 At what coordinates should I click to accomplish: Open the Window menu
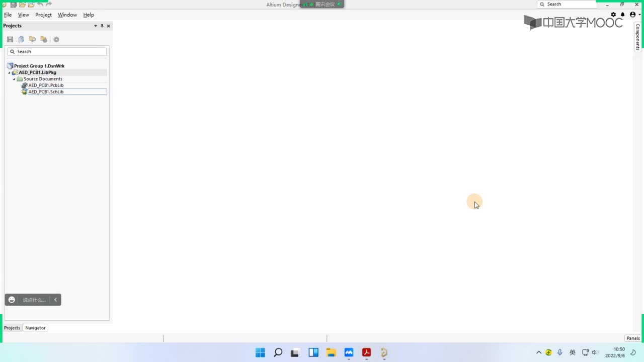pyautogui.click(x=67, y=15)
